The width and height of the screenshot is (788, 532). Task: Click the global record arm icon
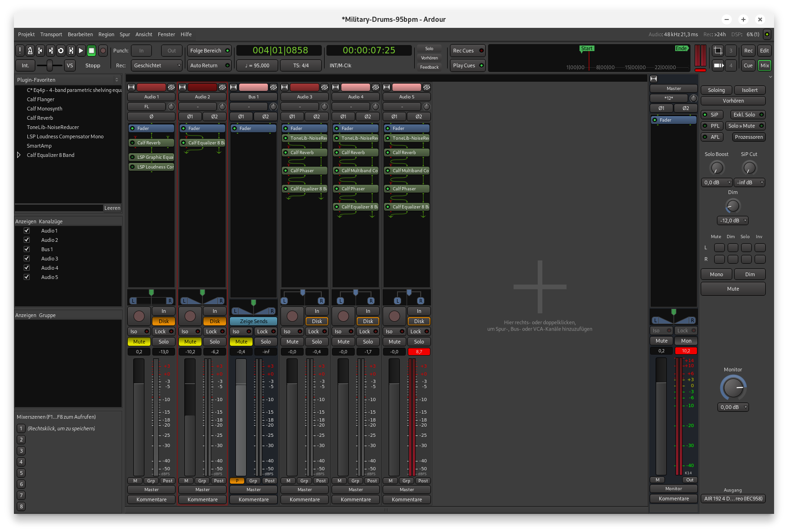point(103,51)
